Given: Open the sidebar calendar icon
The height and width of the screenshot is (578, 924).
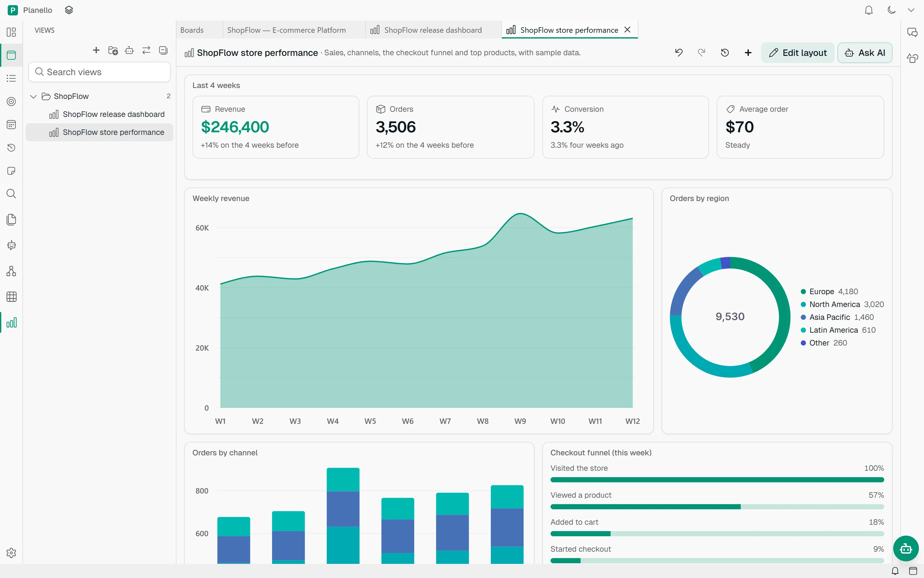Looking at the screenshot, I should click(12, 125).
